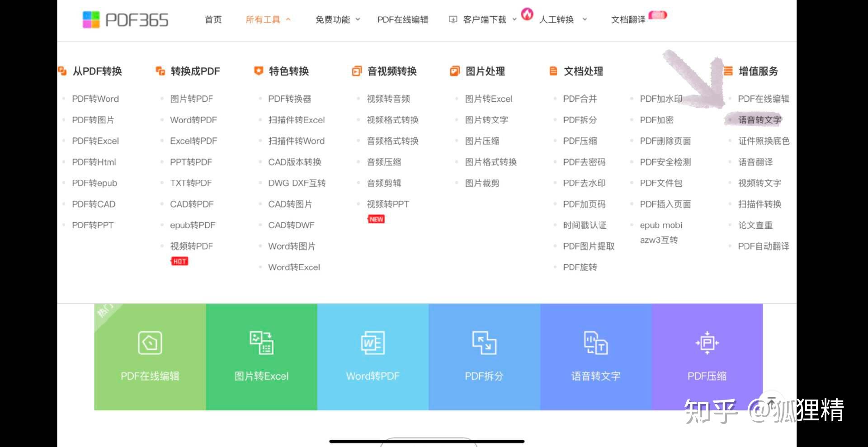Open 文档翻译 in top navigation

pos(628,19)
